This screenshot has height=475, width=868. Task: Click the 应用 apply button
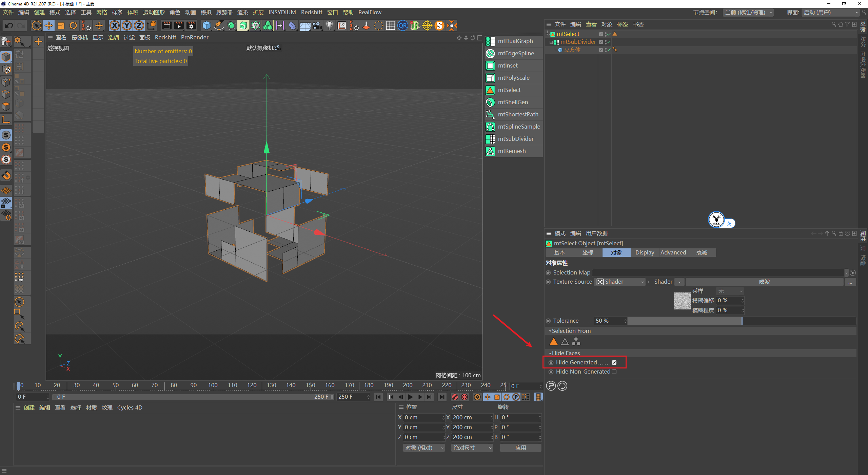point(520,448)
